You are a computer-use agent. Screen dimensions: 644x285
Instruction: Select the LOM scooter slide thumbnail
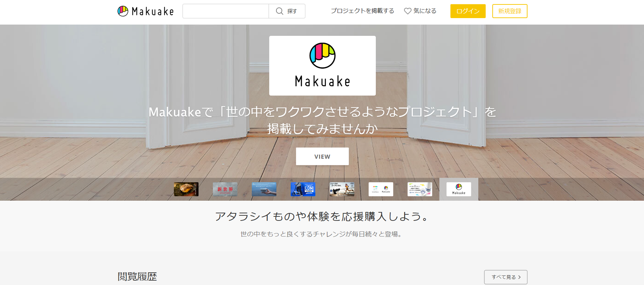pos(303,189)
